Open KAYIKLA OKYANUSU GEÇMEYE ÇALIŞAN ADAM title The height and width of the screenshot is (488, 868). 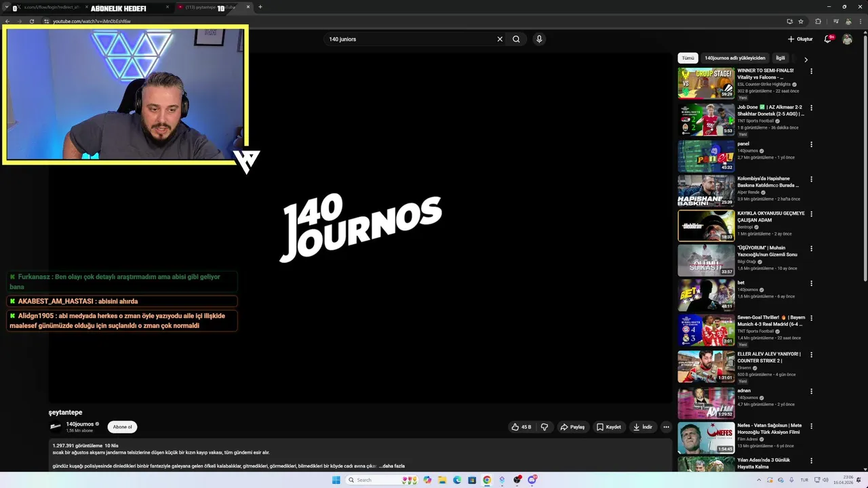[x=771, y=217]
